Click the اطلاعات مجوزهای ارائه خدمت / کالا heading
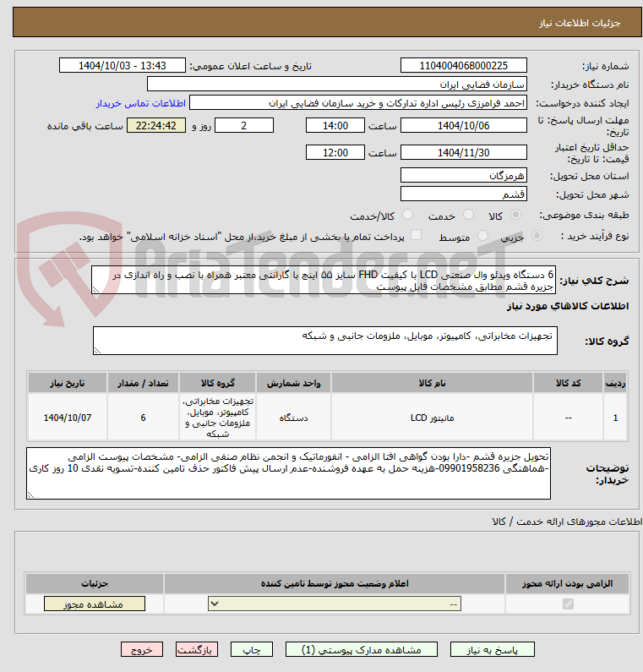The height and width of the screenshot is (672, 643). click(x=567, y=522)
